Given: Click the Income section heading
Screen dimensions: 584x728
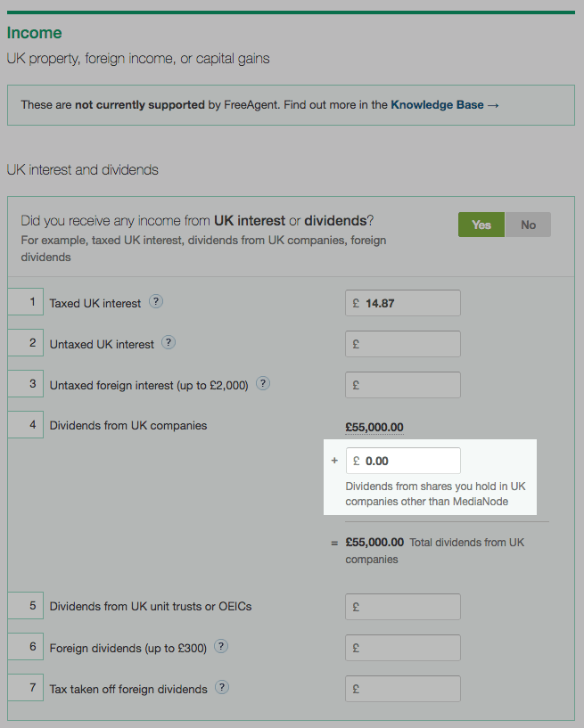Looking at the screenshot, I should coord(35,33).
